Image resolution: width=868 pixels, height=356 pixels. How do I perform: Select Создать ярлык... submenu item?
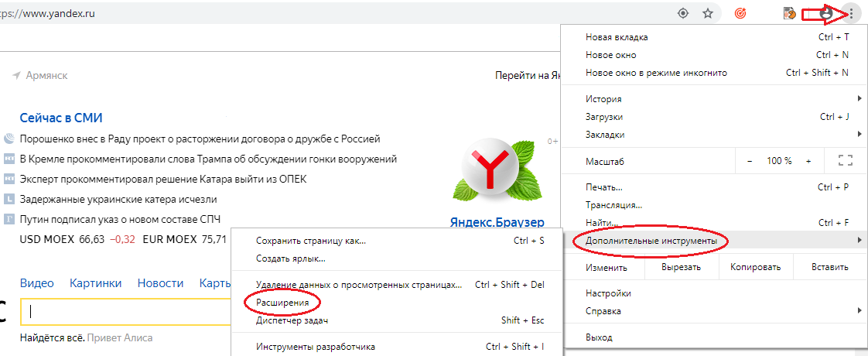(x=397, y=258)
